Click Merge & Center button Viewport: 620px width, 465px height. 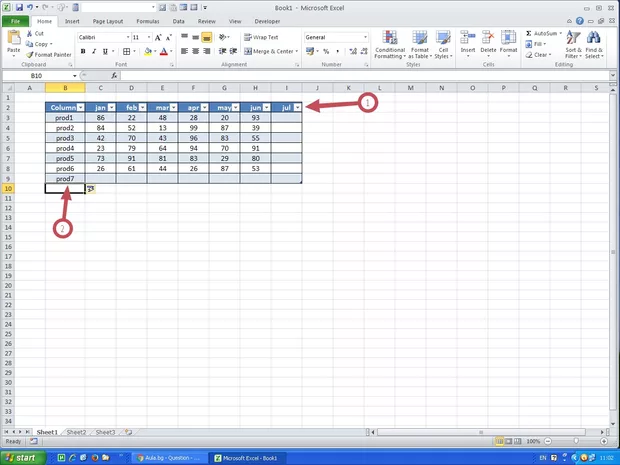tap(269, 51)
